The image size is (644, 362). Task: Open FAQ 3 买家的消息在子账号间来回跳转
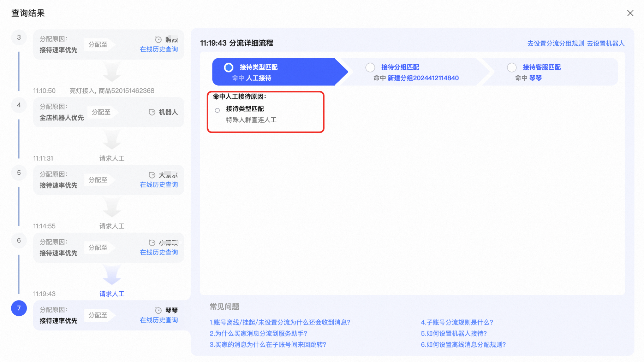pyautogui.click(x=268, y=345)
